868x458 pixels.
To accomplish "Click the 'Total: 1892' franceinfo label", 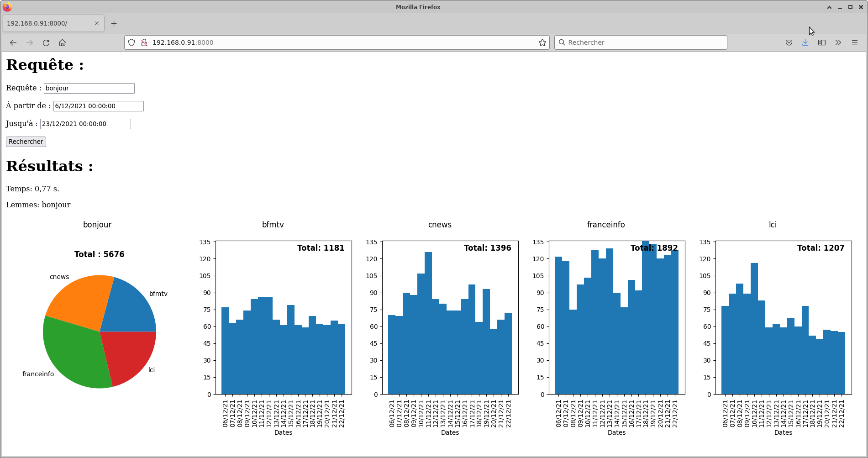I will click(654, 248).
